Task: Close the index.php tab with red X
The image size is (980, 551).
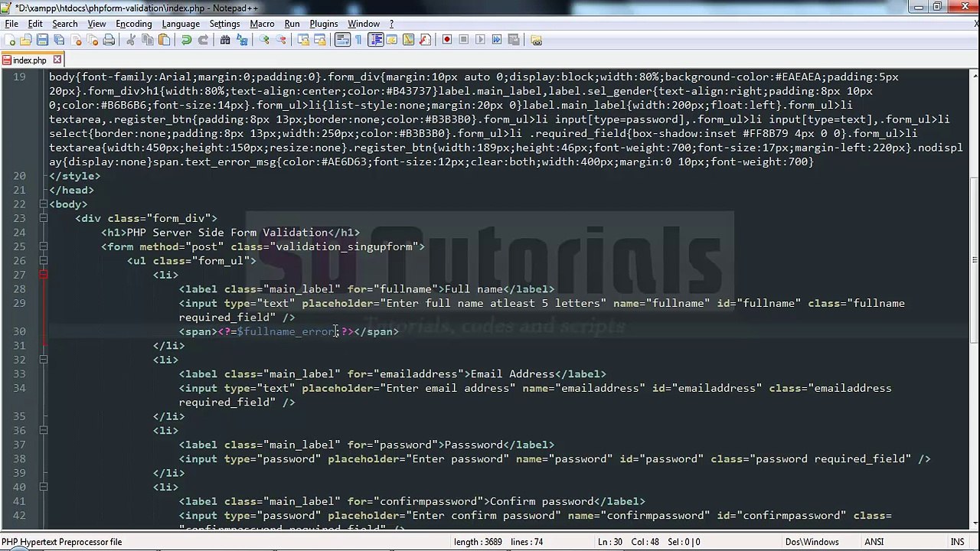Action: click(57, 60)
